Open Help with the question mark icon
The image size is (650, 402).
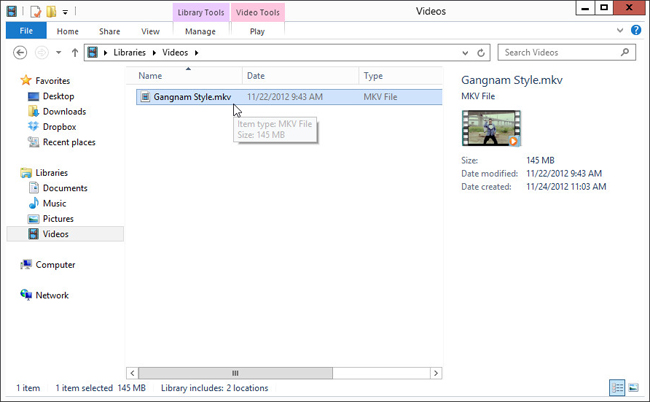pos(636,30)
